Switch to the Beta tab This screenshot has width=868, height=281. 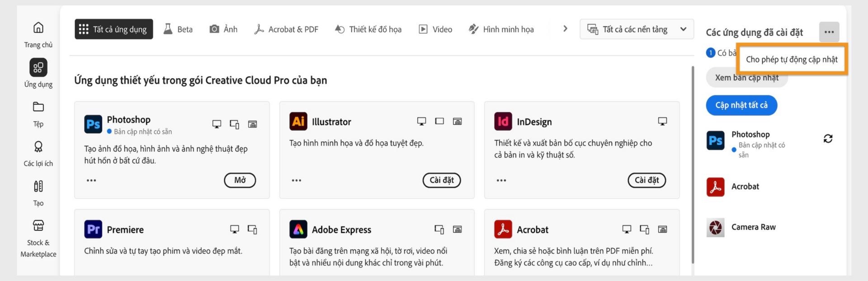[x=178, y=29]
